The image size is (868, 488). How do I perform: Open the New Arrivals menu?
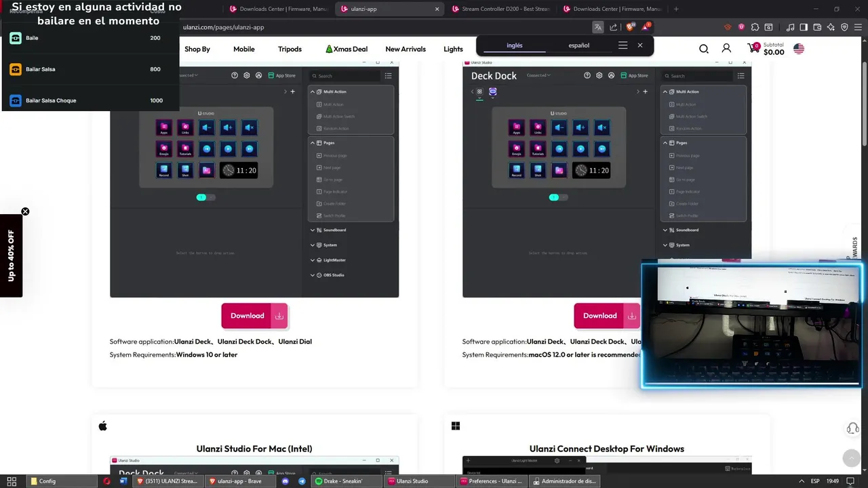tap(406, 49)
